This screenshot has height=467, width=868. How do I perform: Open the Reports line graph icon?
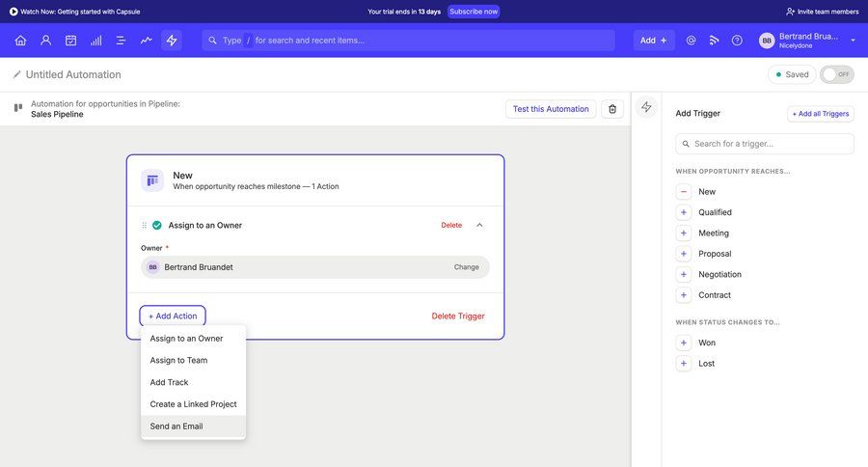click(x=146, y=41)
